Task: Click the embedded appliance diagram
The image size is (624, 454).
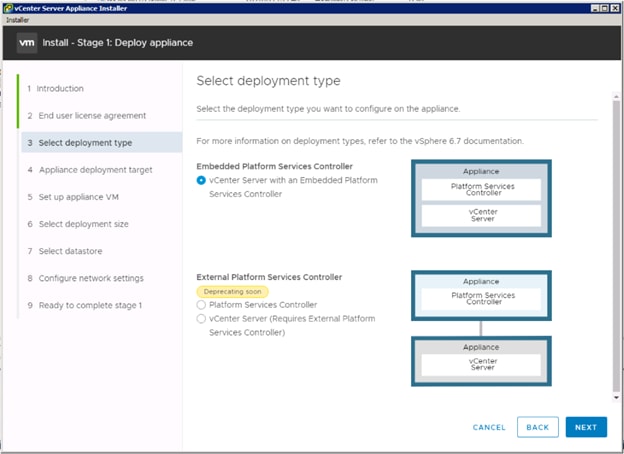Action: tap(481, 198)
